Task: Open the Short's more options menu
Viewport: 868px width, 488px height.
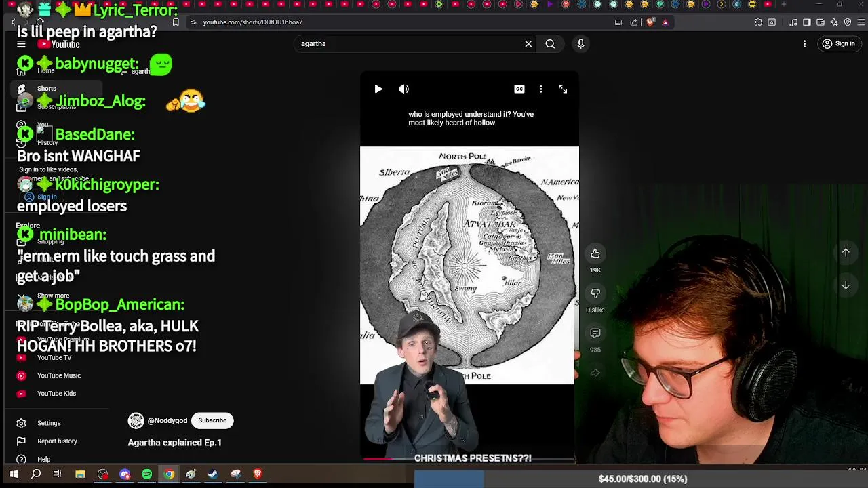Action: [540, 89]
